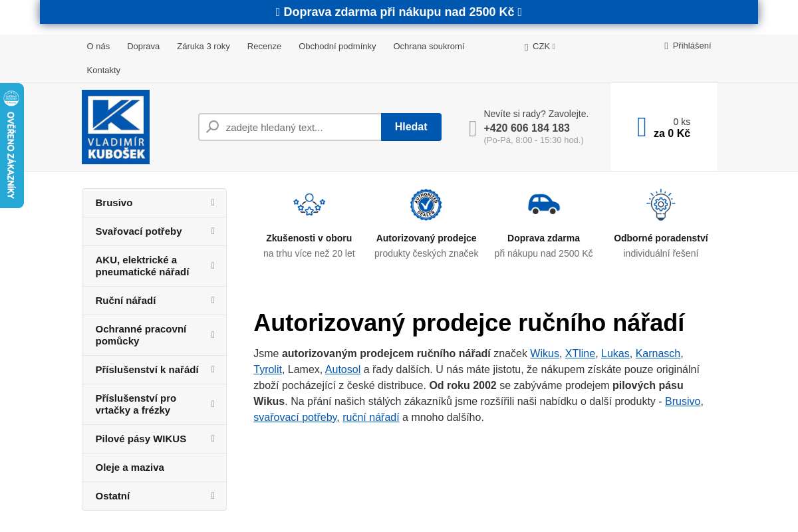
Task: Follow the Karnasch brand link
Action: [x=658, y=354]
